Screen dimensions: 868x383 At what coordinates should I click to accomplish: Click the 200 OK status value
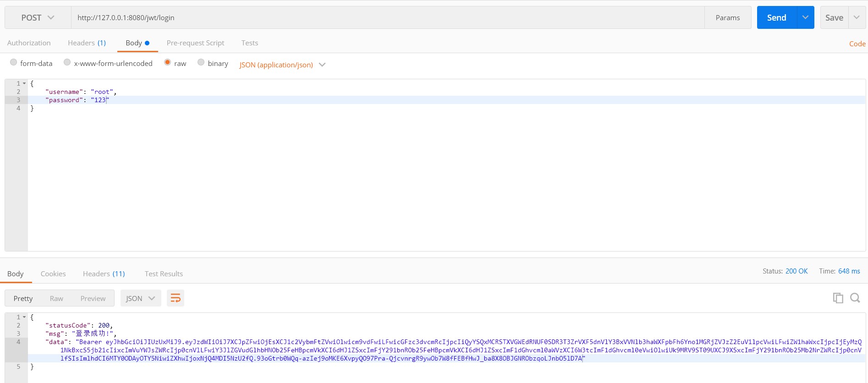(797, 271)
